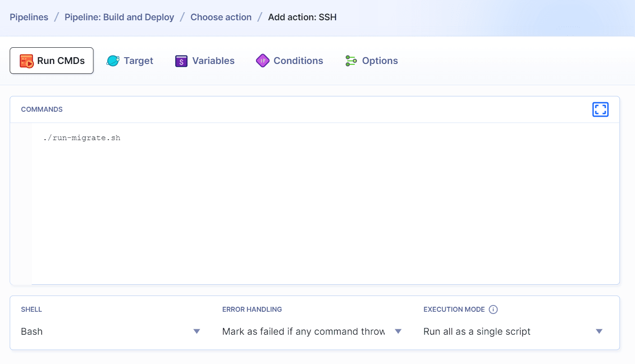This screenshot has width=635, height=364.
Task: Click the purple dollar Variables icon
Action: 181,61
